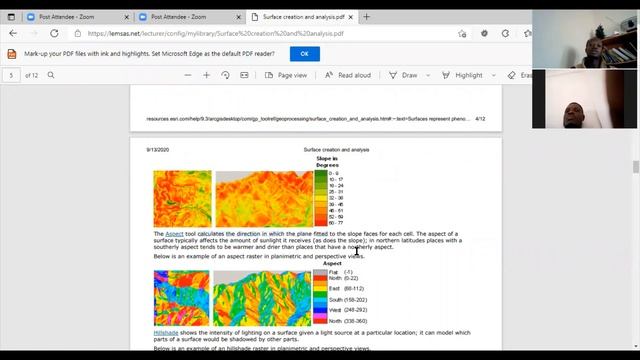Click the 'East (68-112)' legend label
This screenshot has height=360, width=640.
[x=346, y=289]
